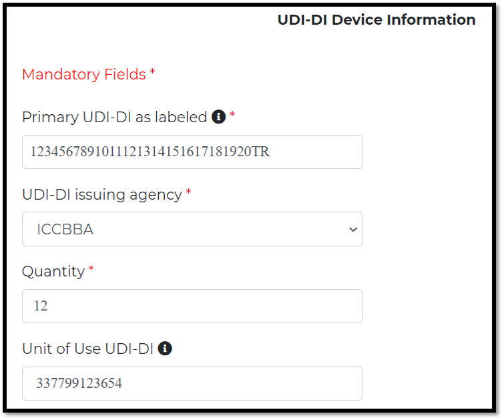Place cursor after 1234567891011121314151617181920TR text
Image resolution: width=504 pixels, height=420 pixels.
click(x=270, y=152)
